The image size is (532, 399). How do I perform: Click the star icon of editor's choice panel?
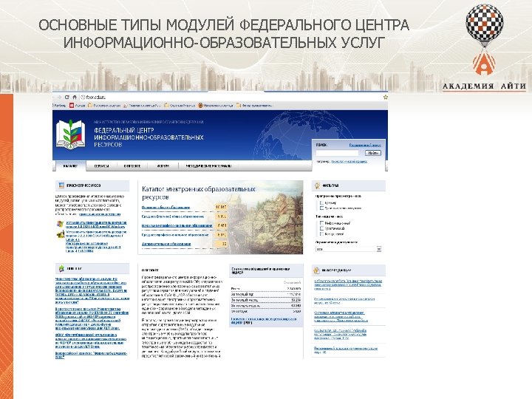[x=316, y=270]
